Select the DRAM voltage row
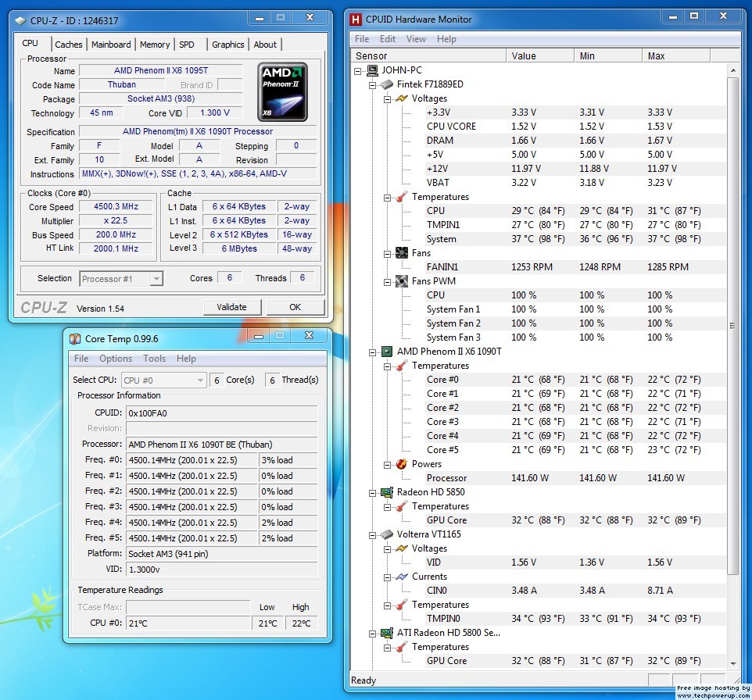The height and width of the screenshot is (700, 752). [x=575, y=141]
